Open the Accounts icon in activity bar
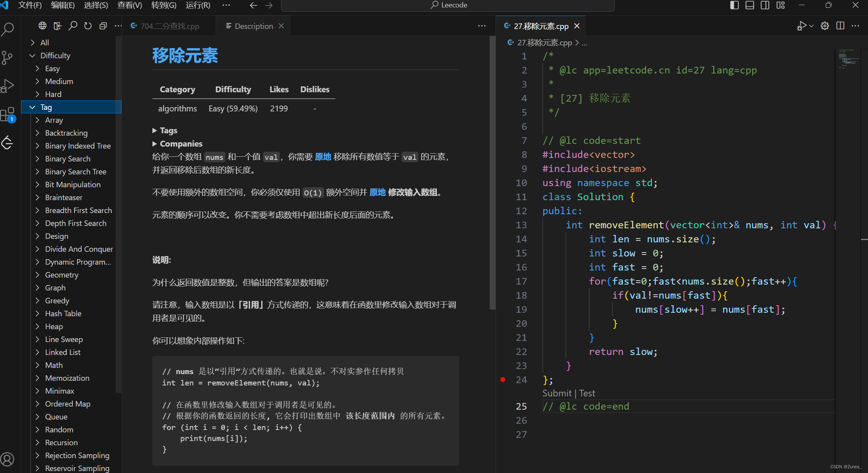Screen dimensions: 868x473 point(8,459)
